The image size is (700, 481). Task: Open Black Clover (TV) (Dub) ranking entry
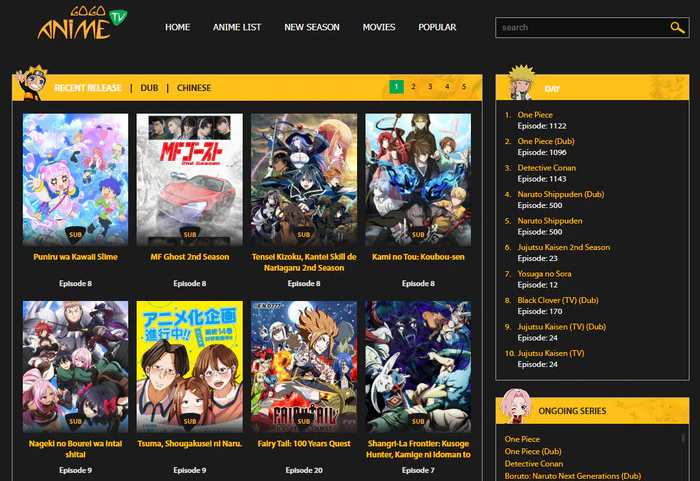pos(558,300)
